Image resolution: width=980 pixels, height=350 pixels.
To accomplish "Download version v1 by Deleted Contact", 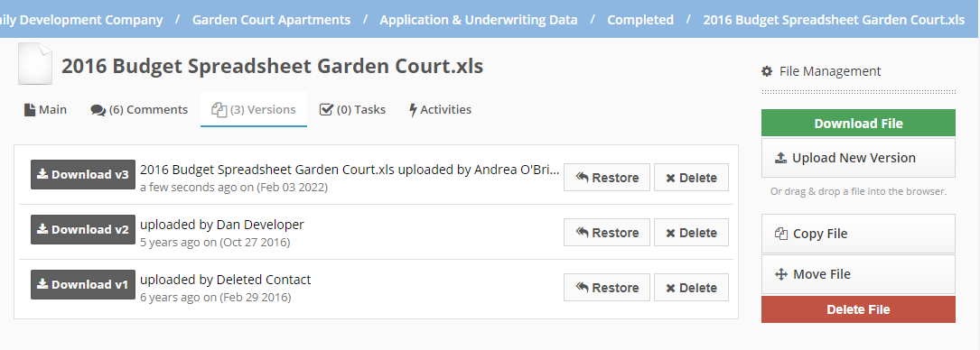I will [83, 284].
